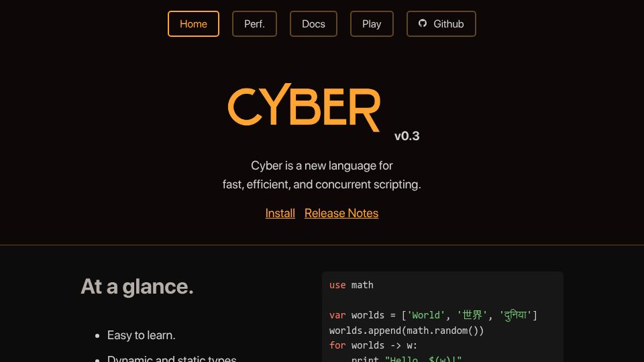
Task: Click the 'worlds.append(math.random())' line
Action: [x=407, y=330]
